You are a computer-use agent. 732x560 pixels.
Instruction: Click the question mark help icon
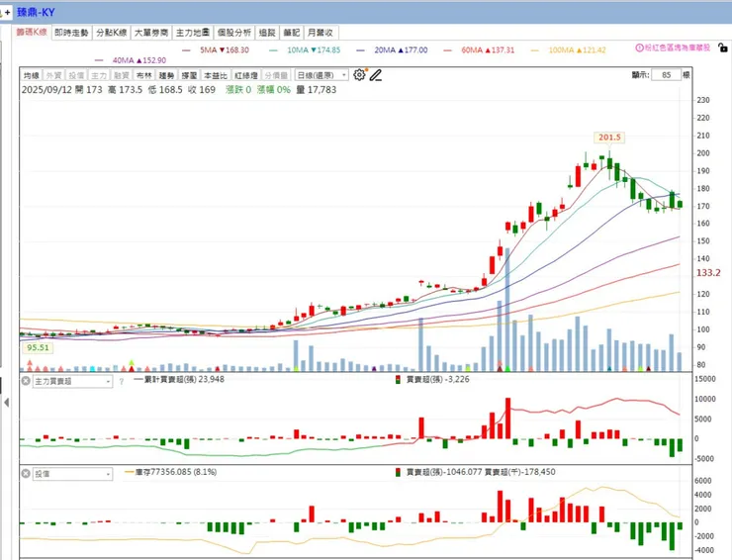click(x=122, y=382)
